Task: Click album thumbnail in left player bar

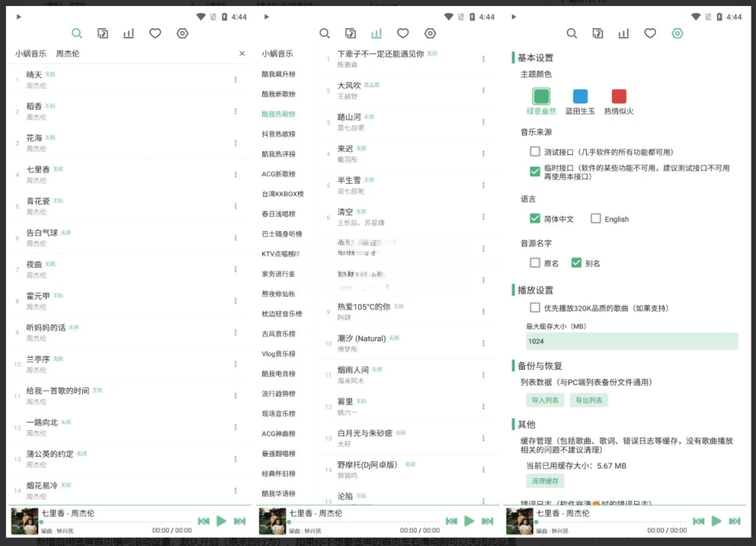Action: 24,522
